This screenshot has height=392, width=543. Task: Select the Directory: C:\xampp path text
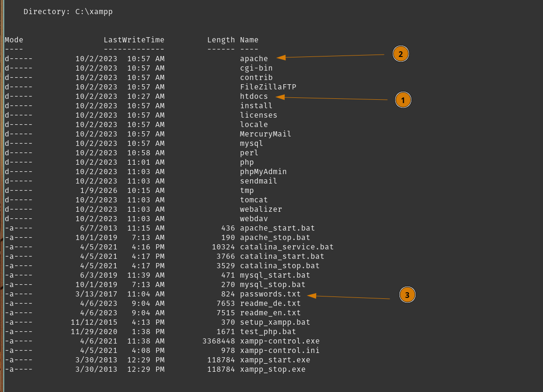68,12
